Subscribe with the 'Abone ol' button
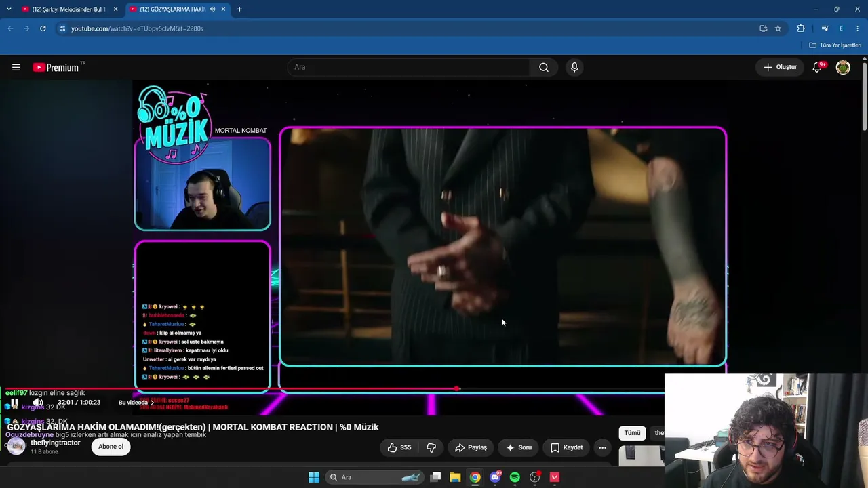 [111, 447]
